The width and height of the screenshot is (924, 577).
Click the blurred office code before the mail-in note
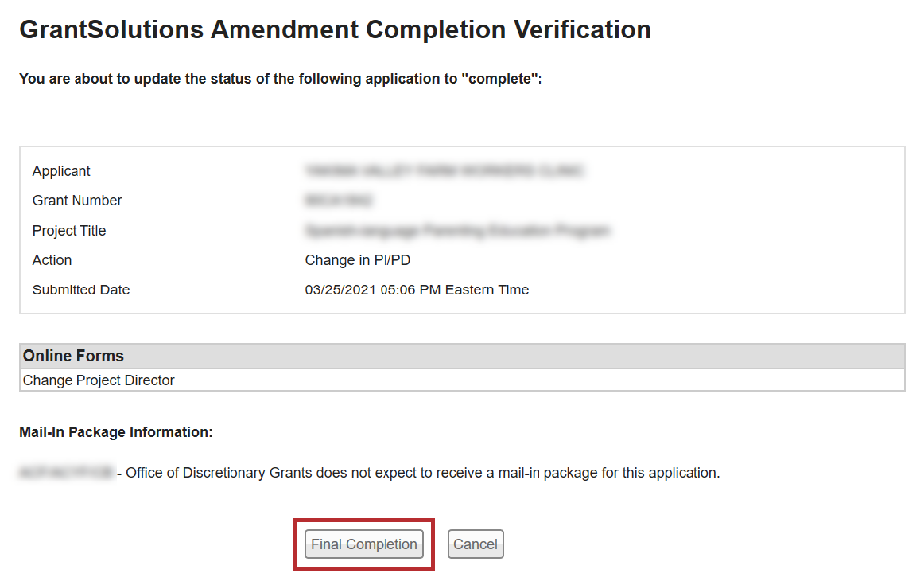pos(66,473)
